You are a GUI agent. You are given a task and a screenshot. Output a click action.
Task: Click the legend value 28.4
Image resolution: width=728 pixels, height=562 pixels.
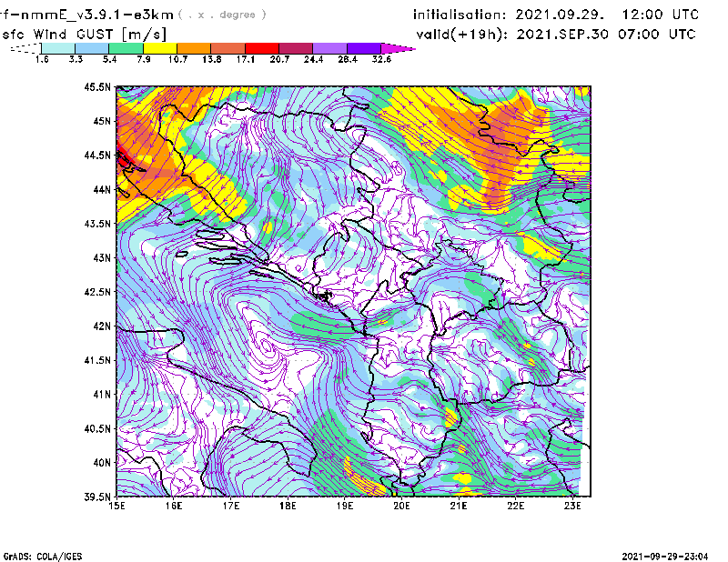coord(348,59)
